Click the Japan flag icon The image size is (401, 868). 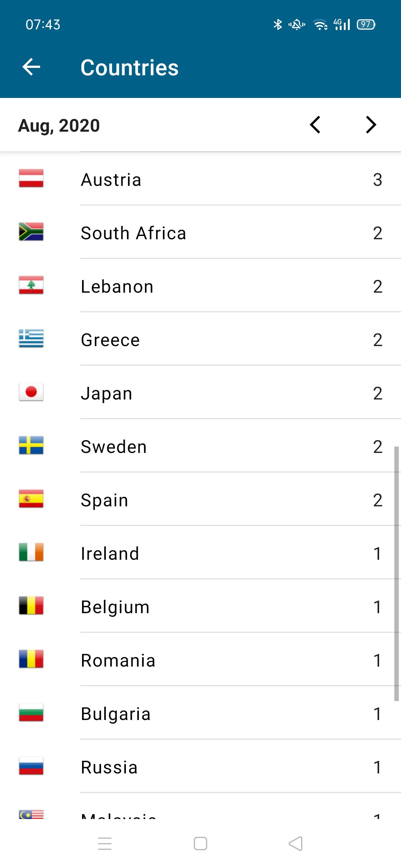coord(31,392)
